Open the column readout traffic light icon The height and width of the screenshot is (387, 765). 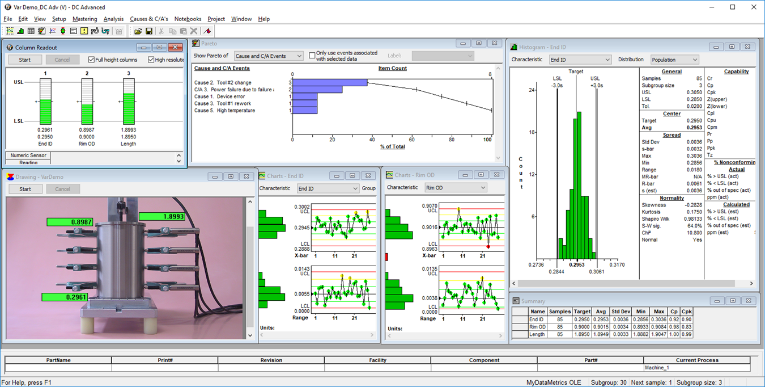(x=63, y=31)
